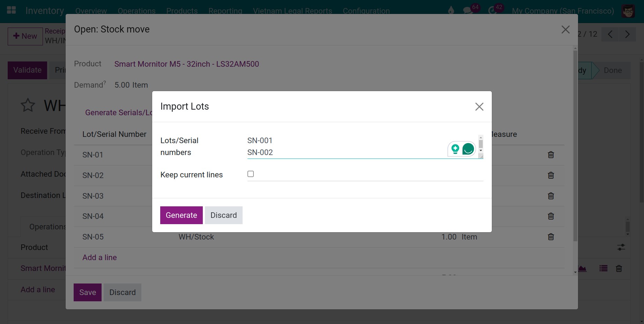The image size is (644, 324).
Task: Open column settings sliders icon
Action: [621, 247]
